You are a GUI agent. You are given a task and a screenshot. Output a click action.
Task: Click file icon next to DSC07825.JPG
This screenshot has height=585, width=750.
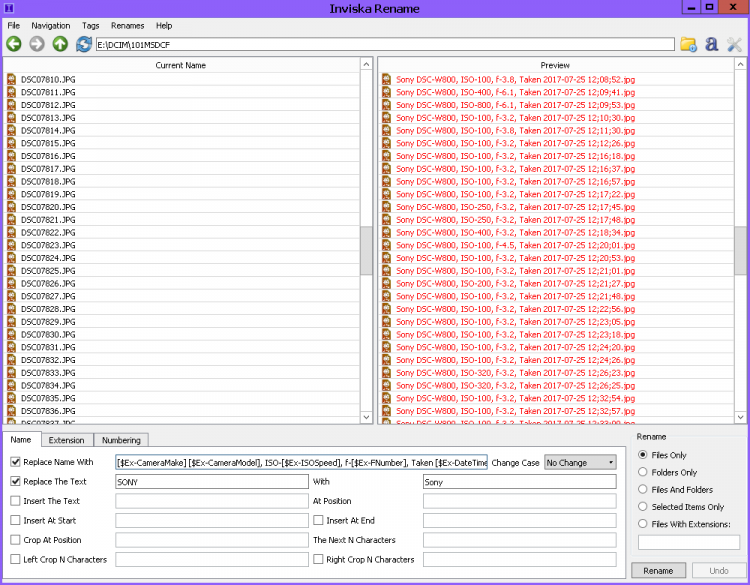coord(11,271)
